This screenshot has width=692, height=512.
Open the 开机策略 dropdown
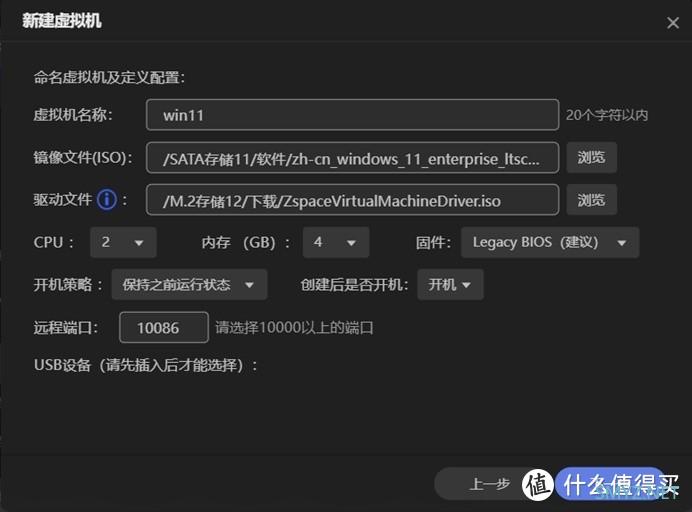(x=189, y=285)
